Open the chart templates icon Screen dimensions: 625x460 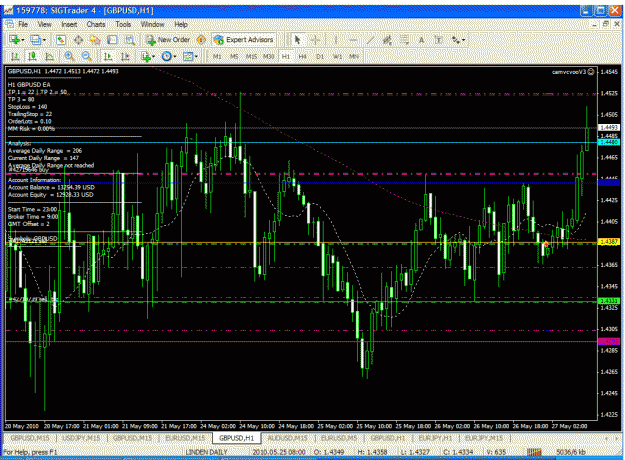(x=188, y=57)
